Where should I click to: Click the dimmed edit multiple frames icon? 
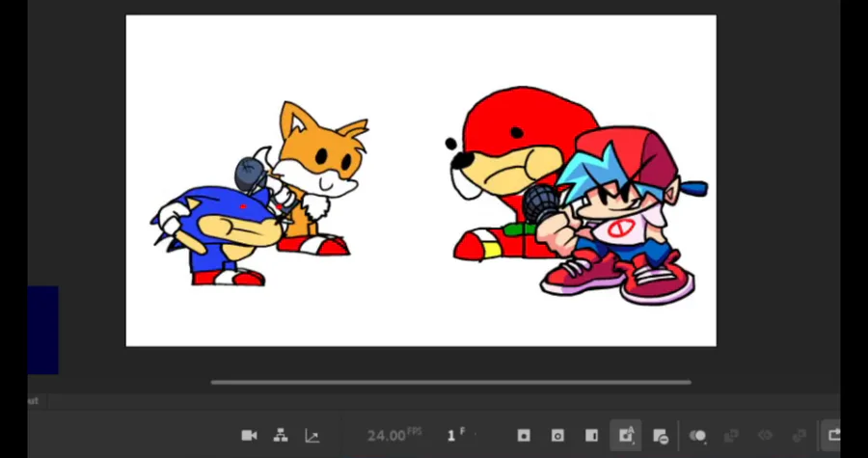point(731,436)
